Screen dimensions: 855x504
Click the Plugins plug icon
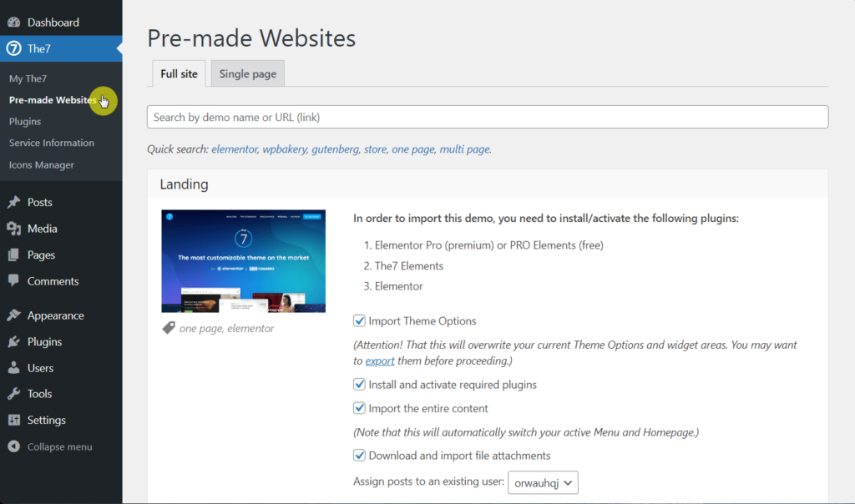pyautogui.click(x=13, y=341)
